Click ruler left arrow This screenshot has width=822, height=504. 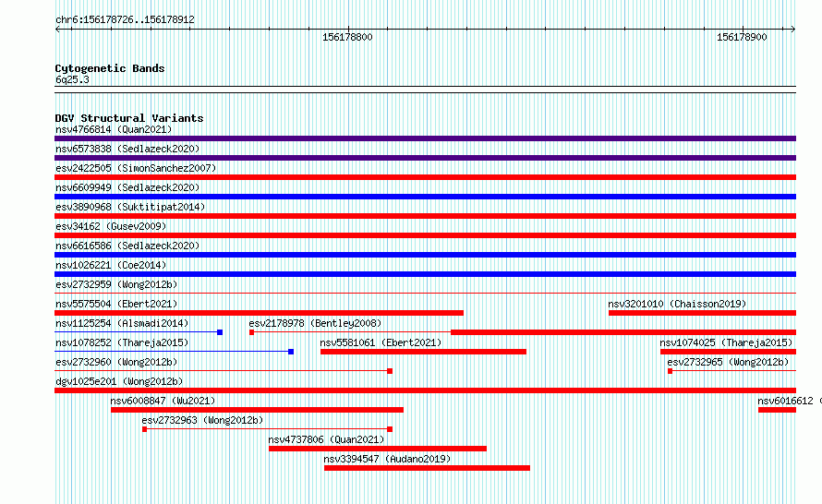pyautogui.click(x=58, y=29)
